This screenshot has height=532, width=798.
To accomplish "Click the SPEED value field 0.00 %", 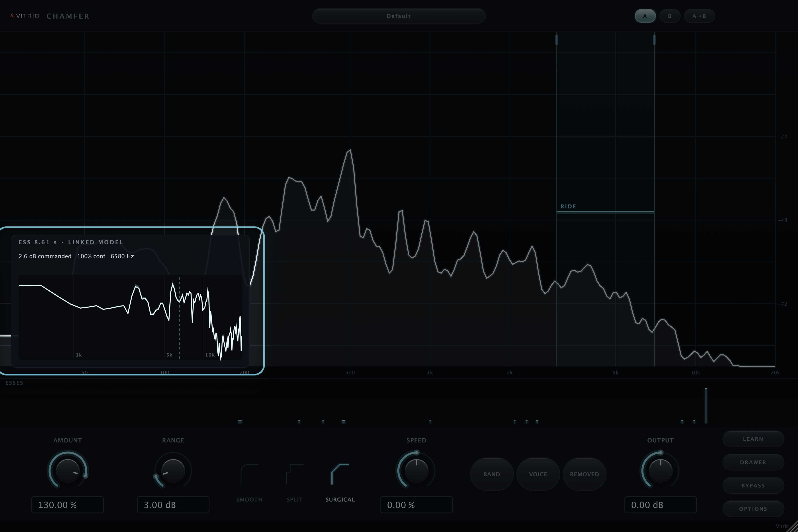I will coord(416,505).
